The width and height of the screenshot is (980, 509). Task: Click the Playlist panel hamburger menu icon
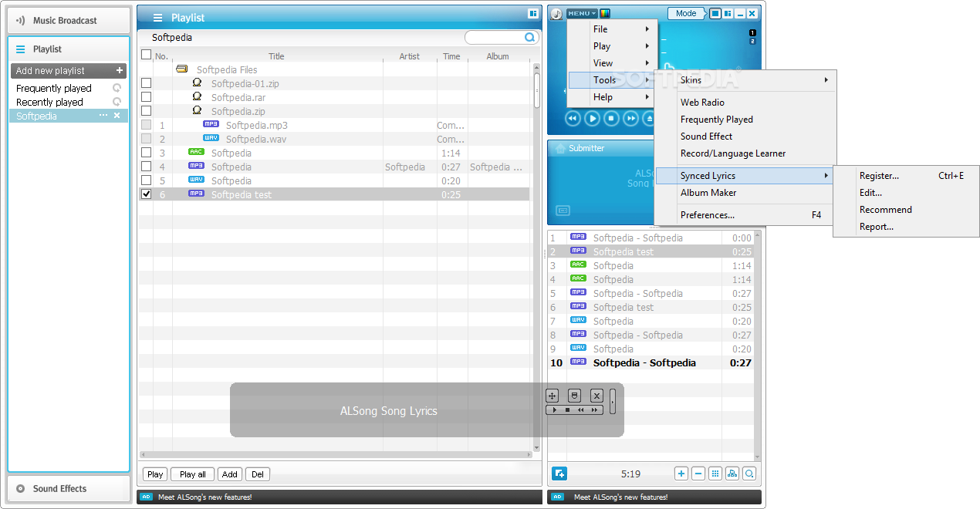coord(157,17)
